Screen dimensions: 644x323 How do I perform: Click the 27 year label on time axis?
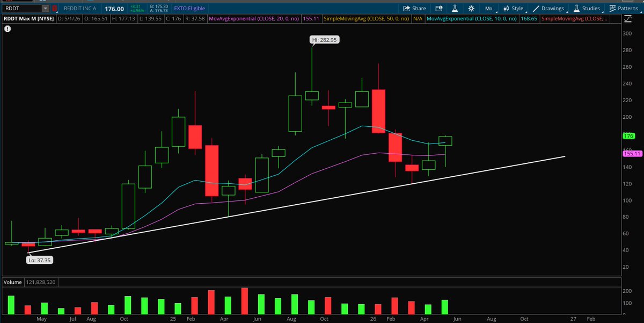point(573,318)
